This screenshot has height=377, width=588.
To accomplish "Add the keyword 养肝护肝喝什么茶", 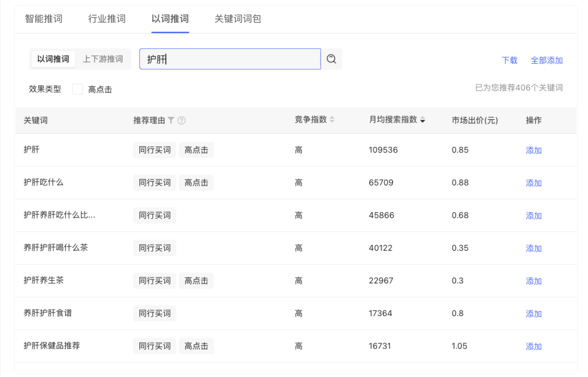I will tap(534, 248).
